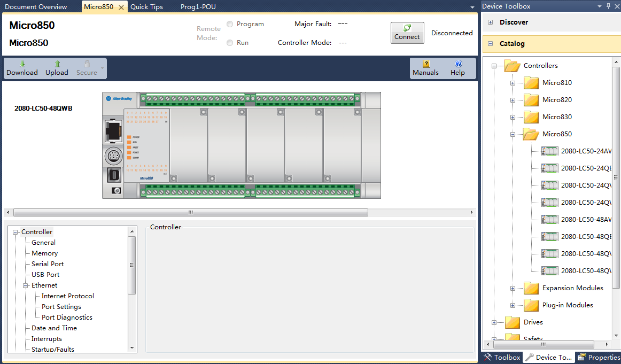
Task: Click the Download toolbar icon
Action: 22,64
